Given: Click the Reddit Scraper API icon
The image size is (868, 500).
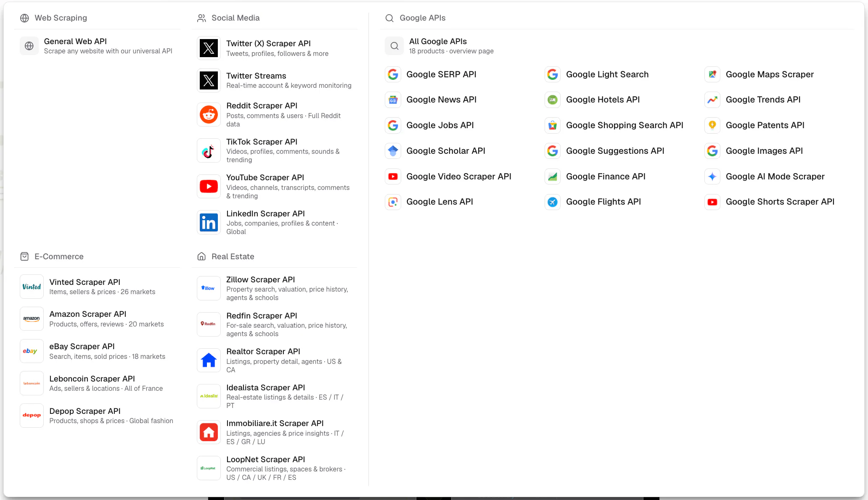Looking at the screenshot, I should (209, 114).
